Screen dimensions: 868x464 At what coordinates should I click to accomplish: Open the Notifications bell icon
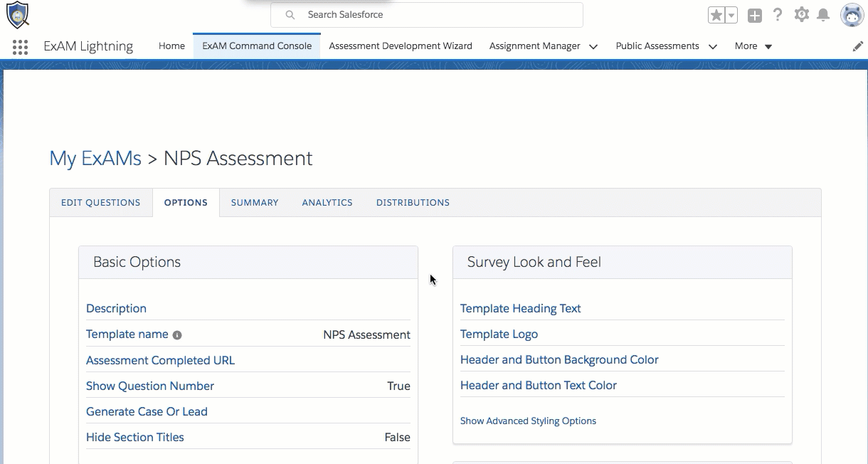(x=823, y=15)
